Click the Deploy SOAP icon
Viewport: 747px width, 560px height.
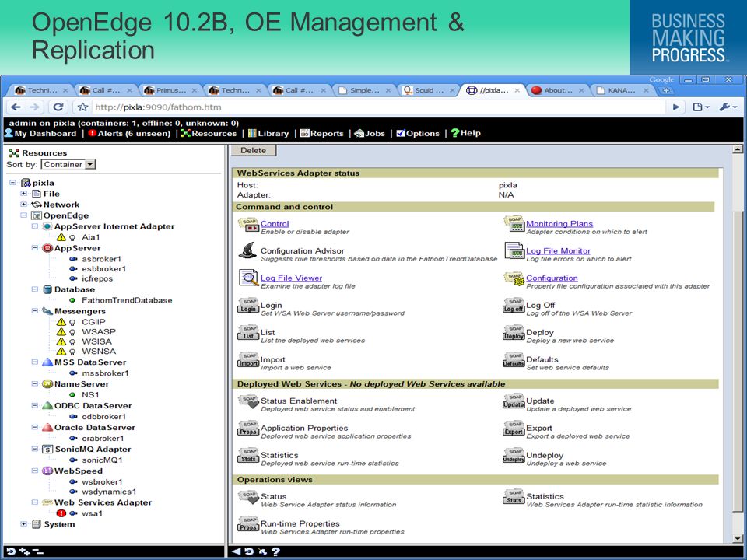pyautogui.click(x=514, y=333)
